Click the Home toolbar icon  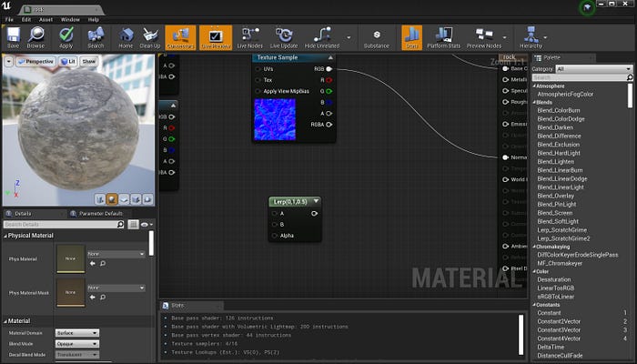(x=126, y=36)
